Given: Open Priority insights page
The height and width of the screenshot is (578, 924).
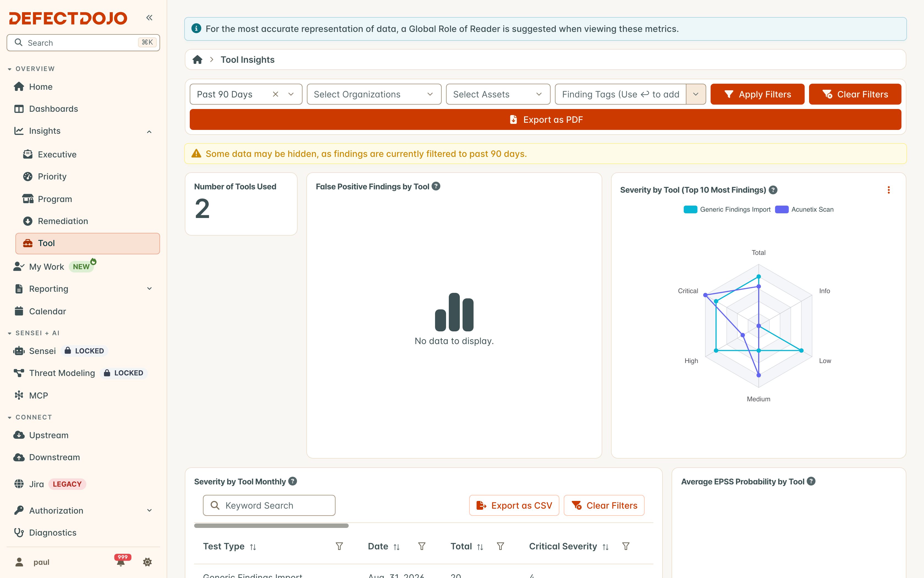Looking at the screenshot, I should coord(87,177).
